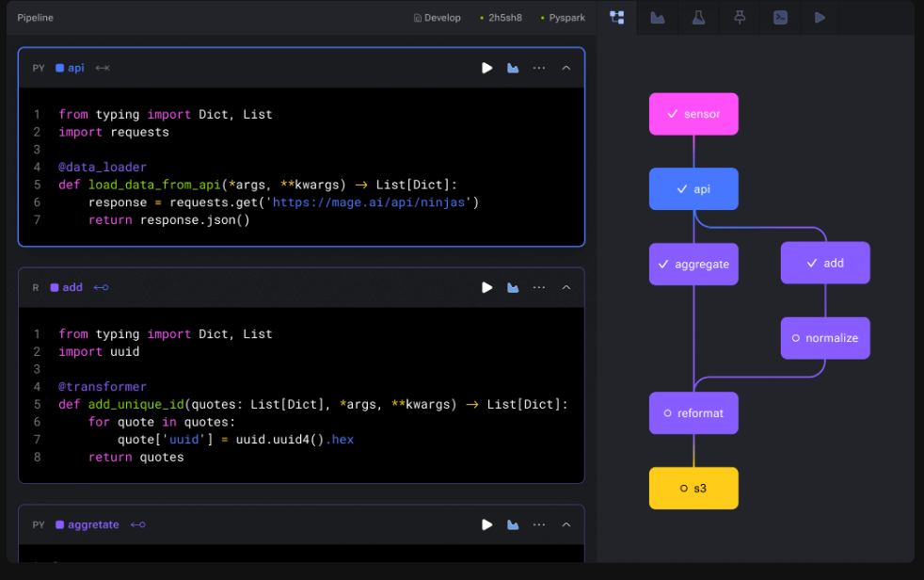The height and width of the screenshot is (580, 924).
Task: Collapse the api code block
Action: [566, 68]
